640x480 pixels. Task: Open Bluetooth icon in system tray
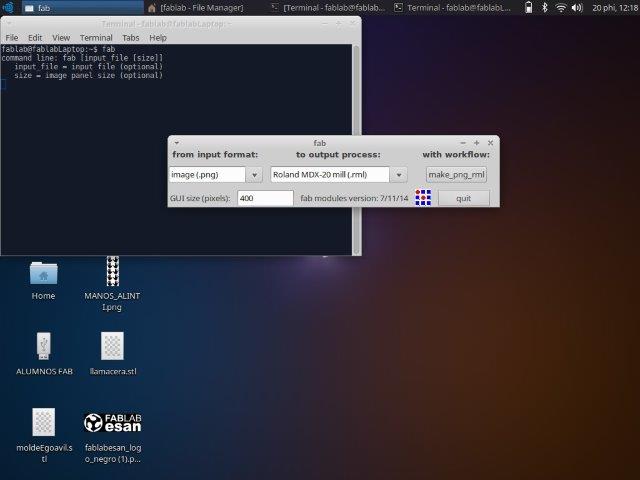click(544, 7)
